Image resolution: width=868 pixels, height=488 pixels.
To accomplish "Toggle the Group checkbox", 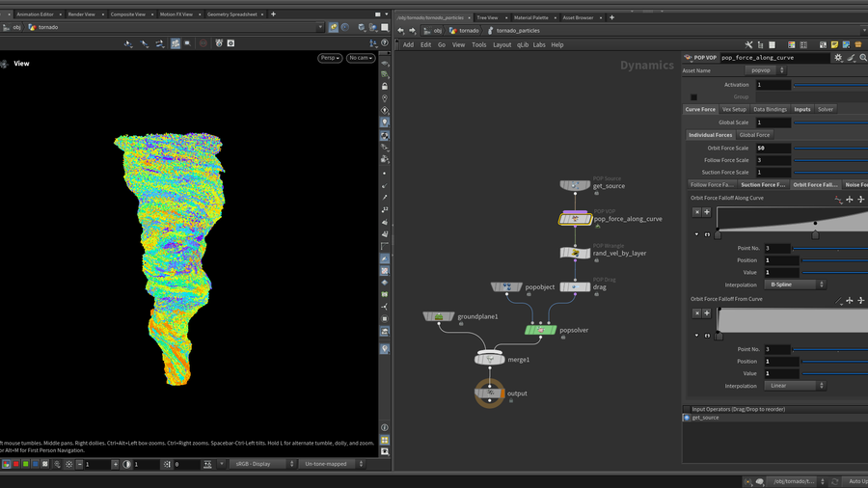I will 693,96.
